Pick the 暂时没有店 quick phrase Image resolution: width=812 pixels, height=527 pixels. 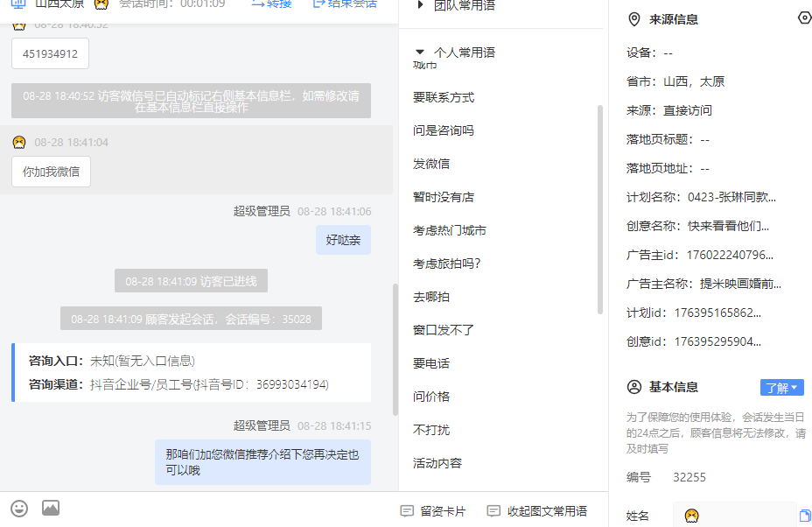click(444, 197)
